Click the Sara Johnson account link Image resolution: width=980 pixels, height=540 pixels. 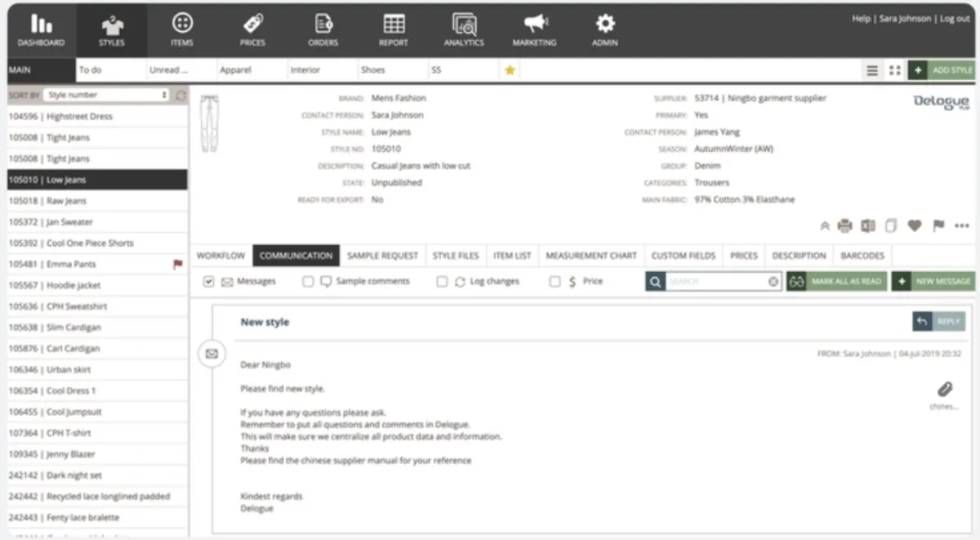pyautogui.click(x=906, y=19)
